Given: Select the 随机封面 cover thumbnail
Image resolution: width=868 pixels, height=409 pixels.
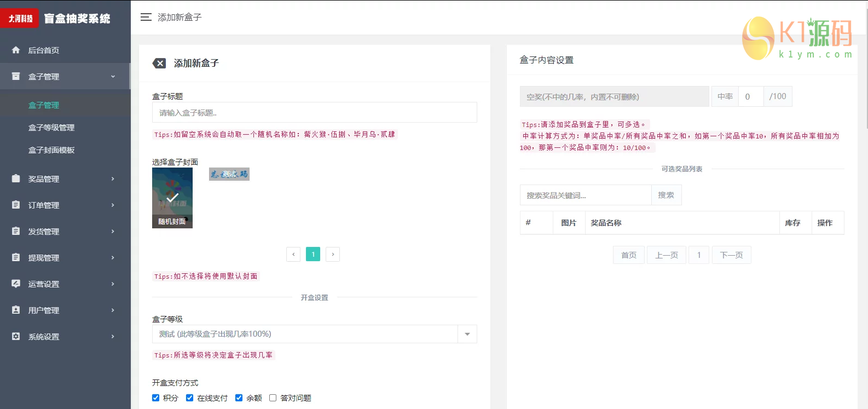Looking at the screenshot, I should click(x=172, y=198).
